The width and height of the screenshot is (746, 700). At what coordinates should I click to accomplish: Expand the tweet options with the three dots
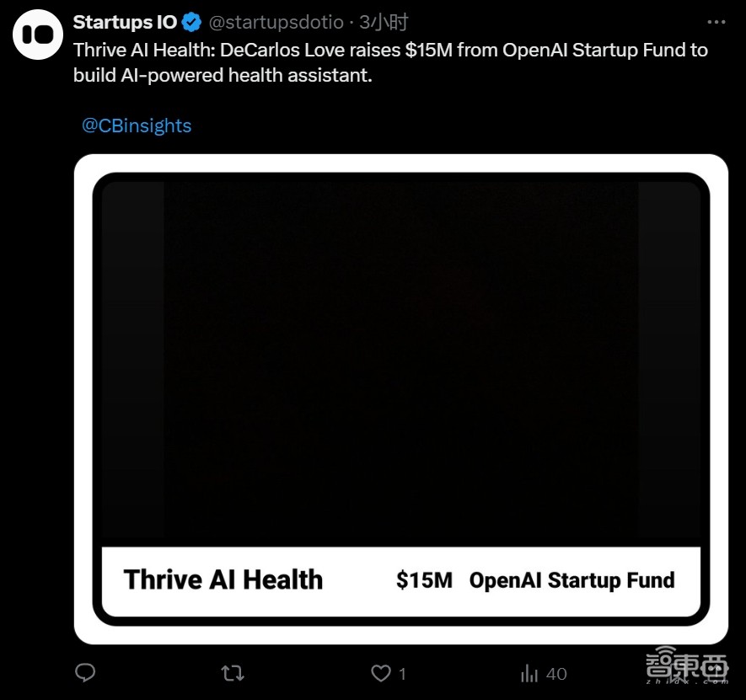716,21
